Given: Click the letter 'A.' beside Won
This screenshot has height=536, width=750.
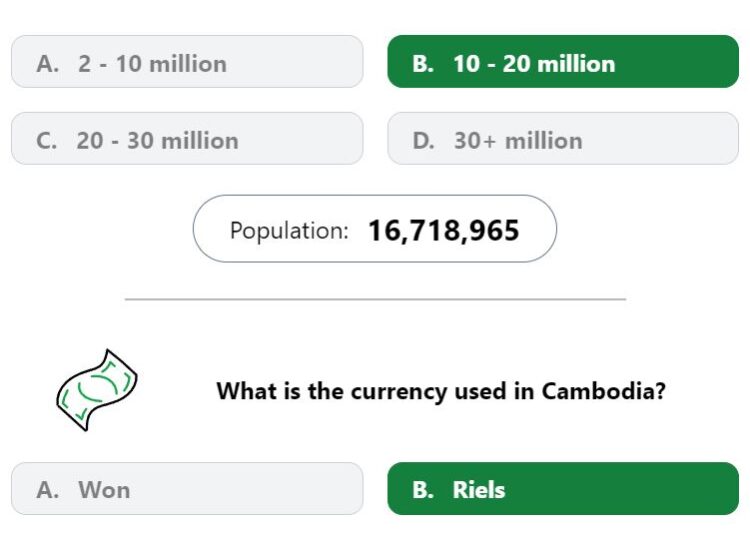Looking at the screenshot, I should [48, 490].
